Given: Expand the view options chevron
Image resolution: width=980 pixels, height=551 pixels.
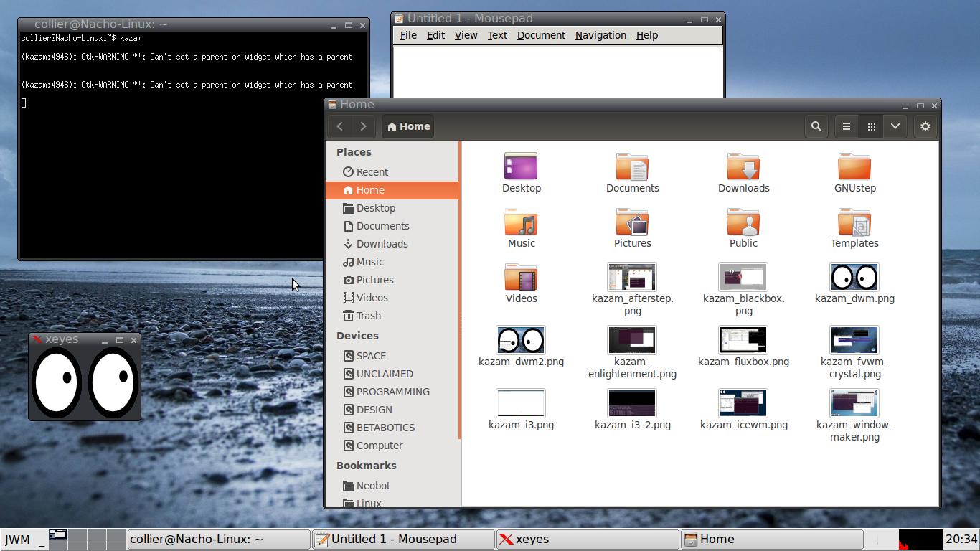Looking at the screenshot, I should click(895, 126).
